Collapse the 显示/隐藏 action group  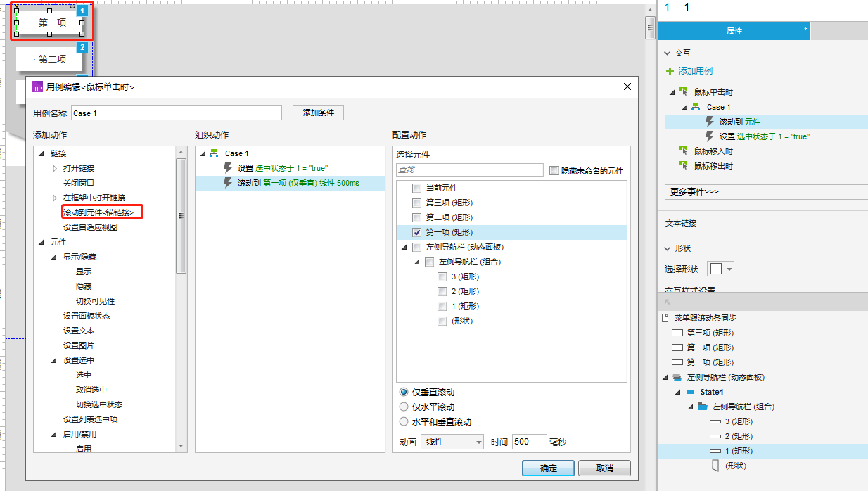point(54,257)
